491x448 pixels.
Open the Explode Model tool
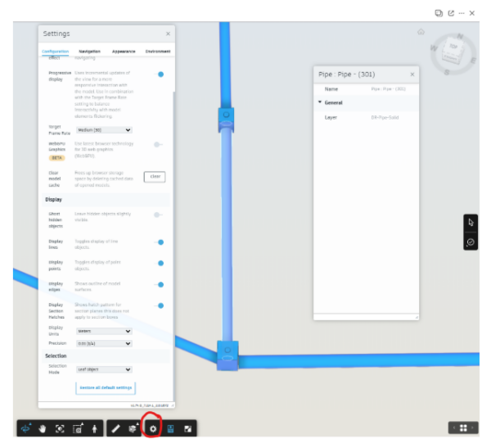133,428
